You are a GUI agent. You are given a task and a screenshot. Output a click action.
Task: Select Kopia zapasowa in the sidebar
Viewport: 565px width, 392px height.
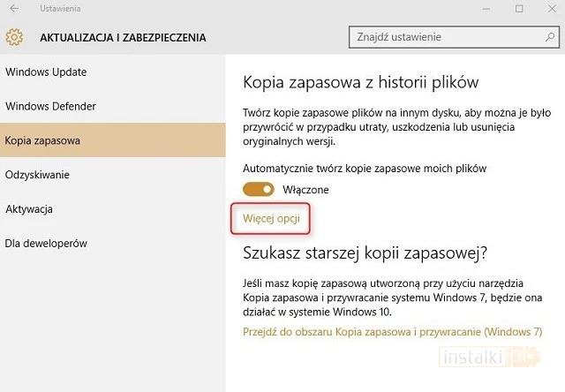pyautogui.click(x=42, y=140)
